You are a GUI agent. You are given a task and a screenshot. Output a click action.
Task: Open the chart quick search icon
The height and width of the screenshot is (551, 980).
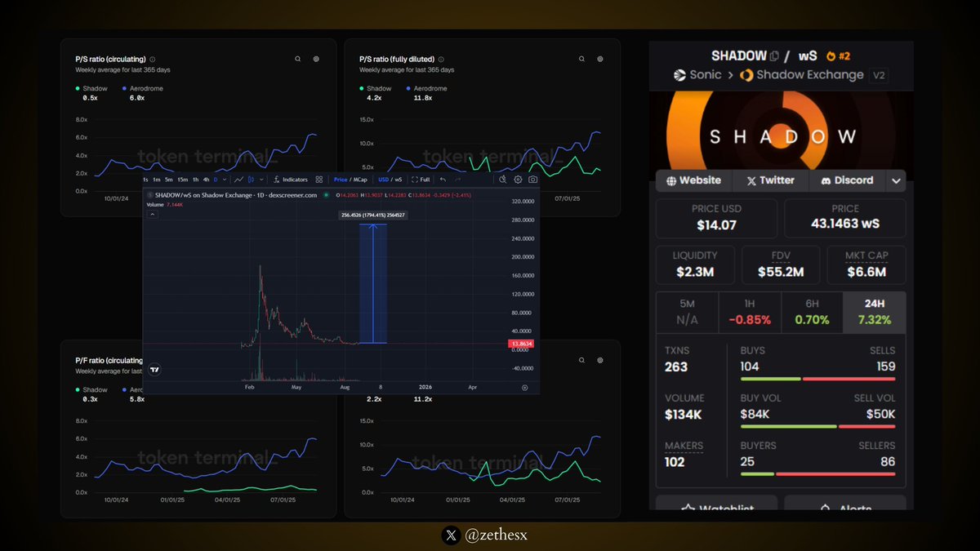point(503,180)
